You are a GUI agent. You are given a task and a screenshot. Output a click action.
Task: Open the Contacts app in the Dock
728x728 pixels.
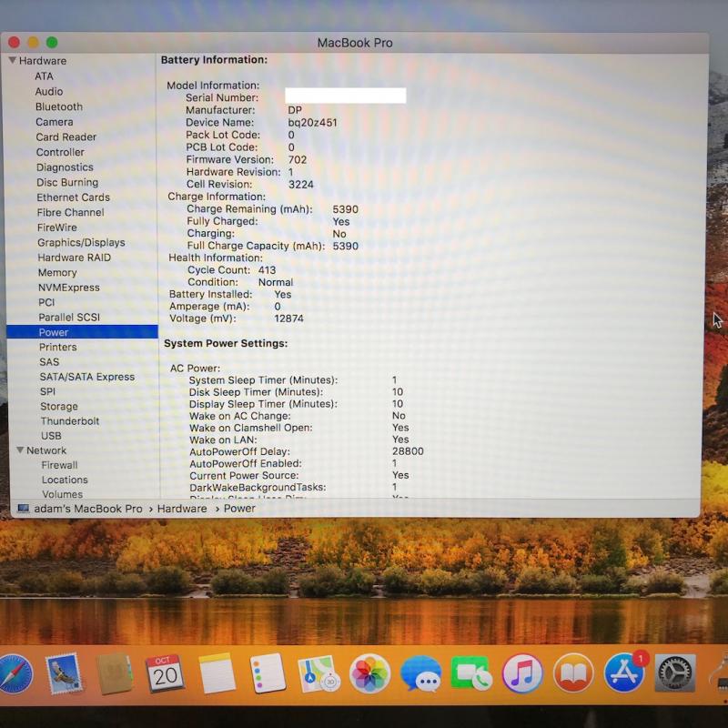coord(115,673)
